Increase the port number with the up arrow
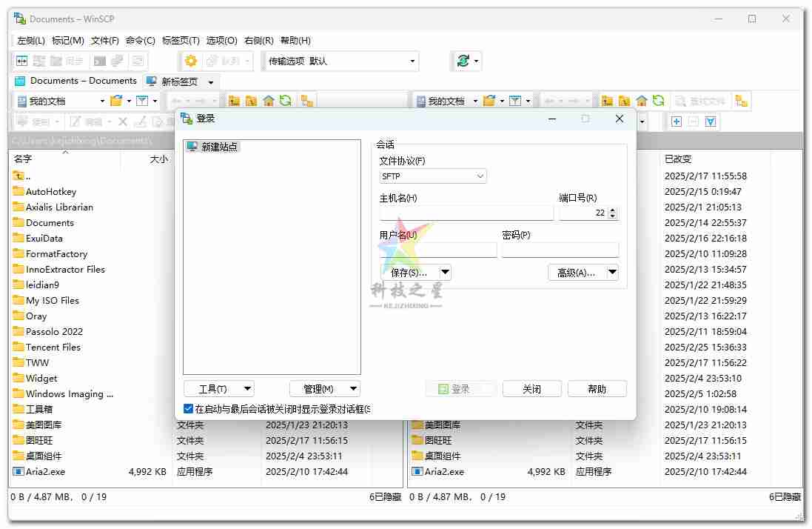The width and height of the screenshot is (812, 529). pyautogui.click(x=612, y=210)
